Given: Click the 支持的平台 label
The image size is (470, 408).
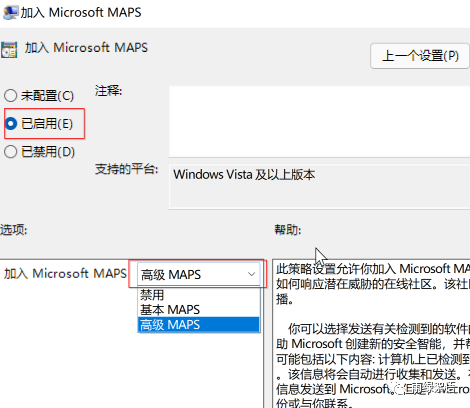Looking at the screenshot, I should click(126, 169).
